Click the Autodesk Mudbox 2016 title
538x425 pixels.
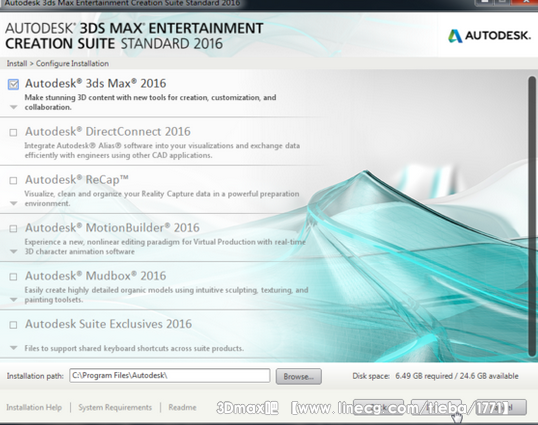[95, 275]
